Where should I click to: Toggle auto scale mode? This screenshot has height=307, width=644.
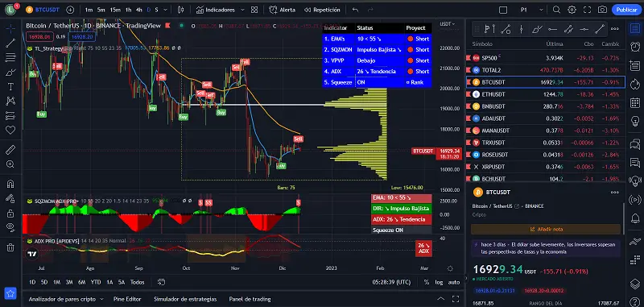(454, 282)
